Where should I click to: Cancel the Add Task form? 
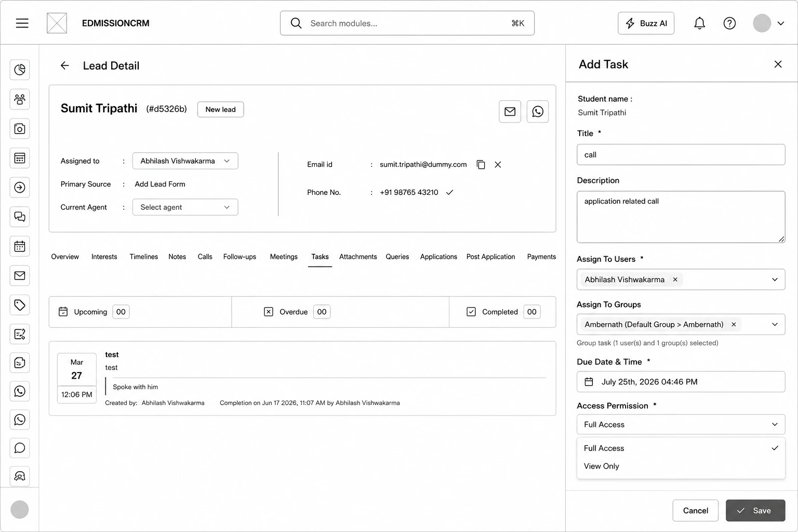(x=695, y=511)
